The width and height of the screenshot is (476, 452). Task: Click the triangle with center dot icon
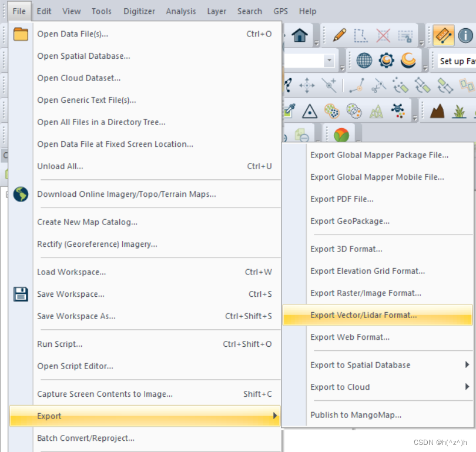click(x=310, y=111)
